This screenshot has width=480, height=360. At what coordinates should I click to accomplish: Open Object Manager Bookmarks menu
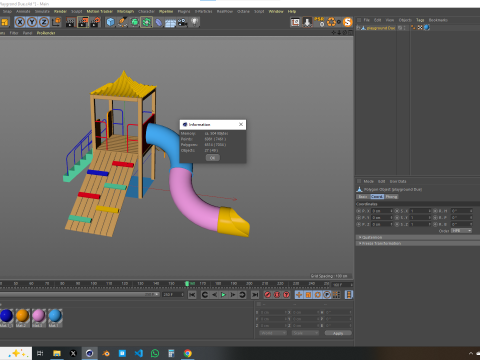click(x=438, y=20)
